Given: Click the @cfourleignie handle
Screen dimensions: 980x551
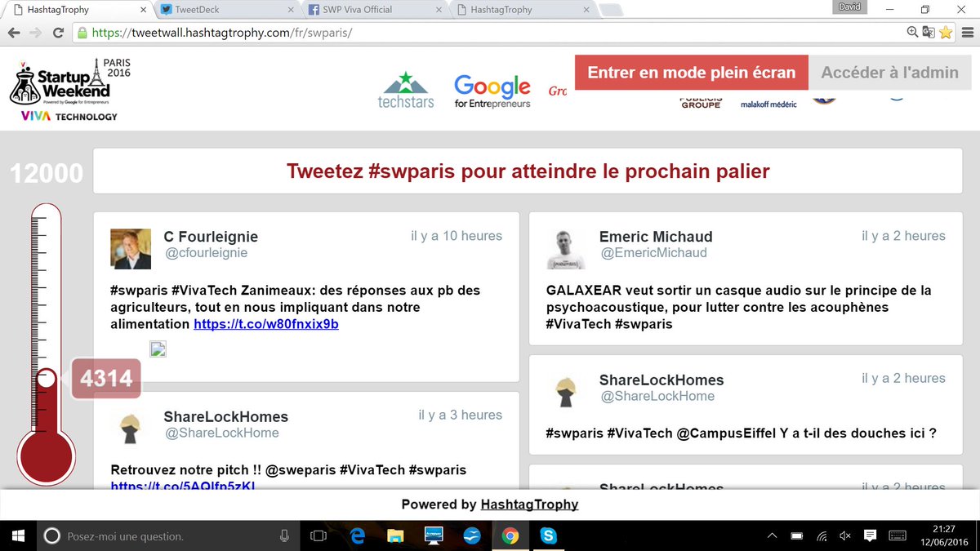Looking at the screenshot, I should 206,253.
